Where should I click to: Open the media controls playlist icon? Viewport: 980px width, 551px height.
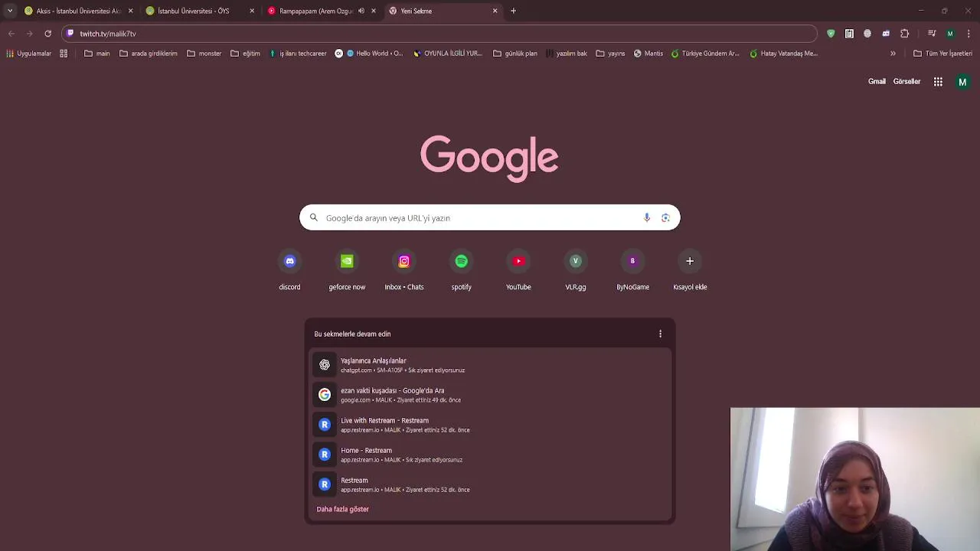[x=932, y=34]
